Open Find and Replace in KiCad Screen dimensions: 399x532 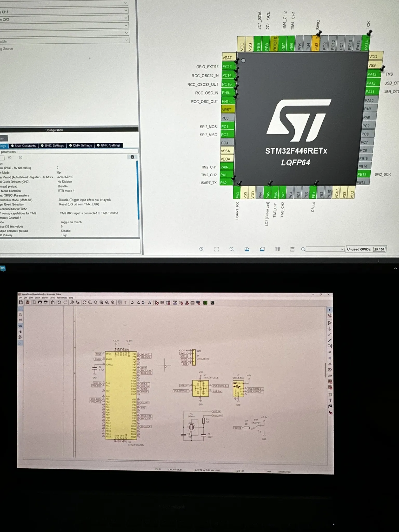pos(78,302)
